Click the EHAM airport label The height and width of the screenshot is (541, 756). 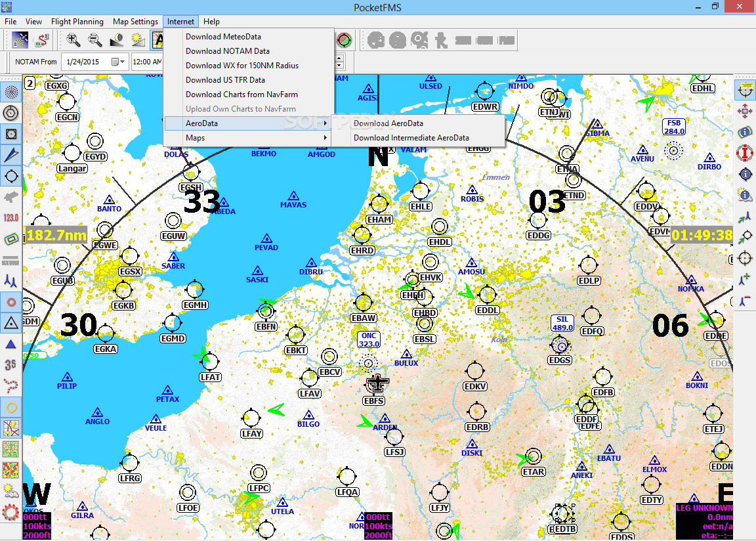click(379, 220)
